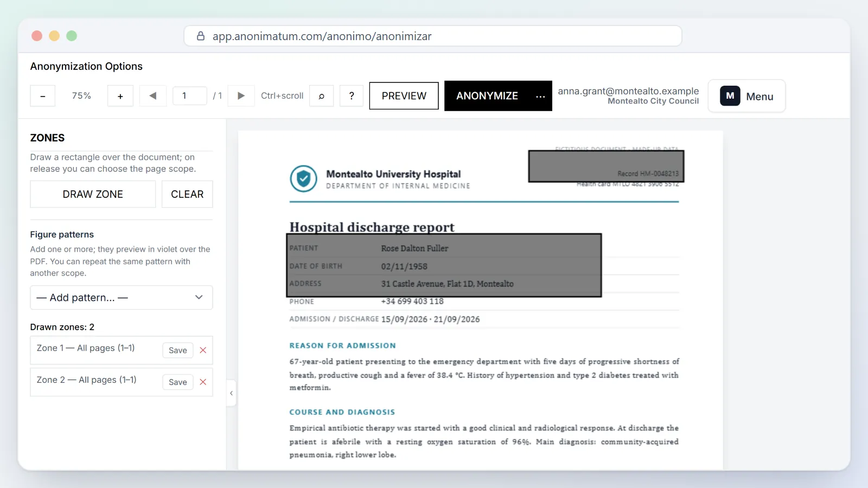Go to next page arrow
Image resolution: width=868 pixels, height=488 pixels.
(241, 96)
